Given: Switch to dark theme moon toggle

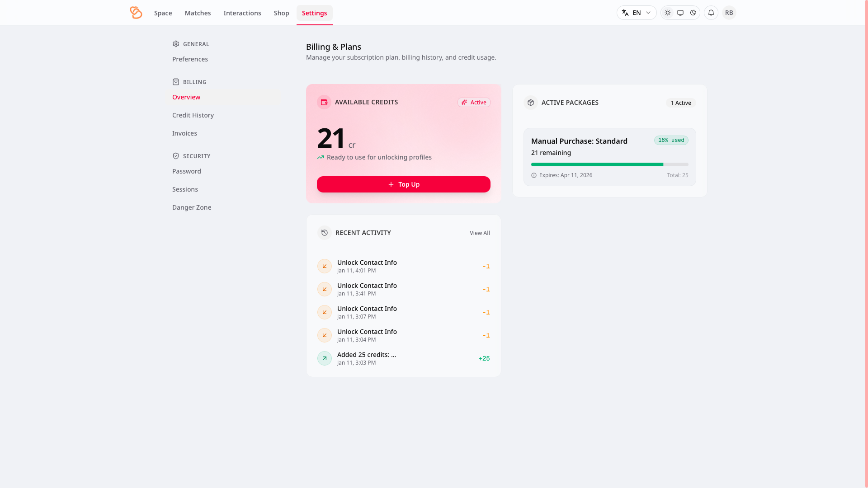Looking at the screenshot, I should (x=693, y=13).
